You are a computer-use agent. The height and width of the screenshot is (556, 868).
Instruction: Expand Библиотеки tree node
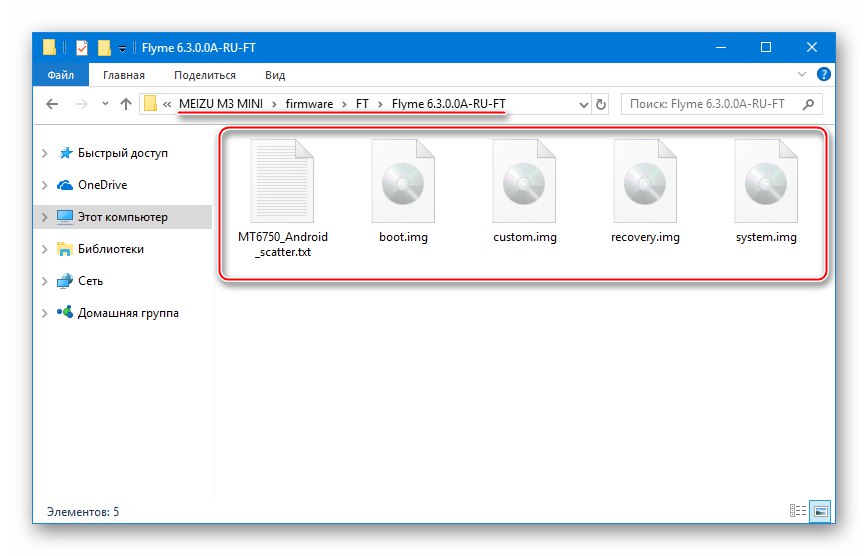click(x=44, y=249)
